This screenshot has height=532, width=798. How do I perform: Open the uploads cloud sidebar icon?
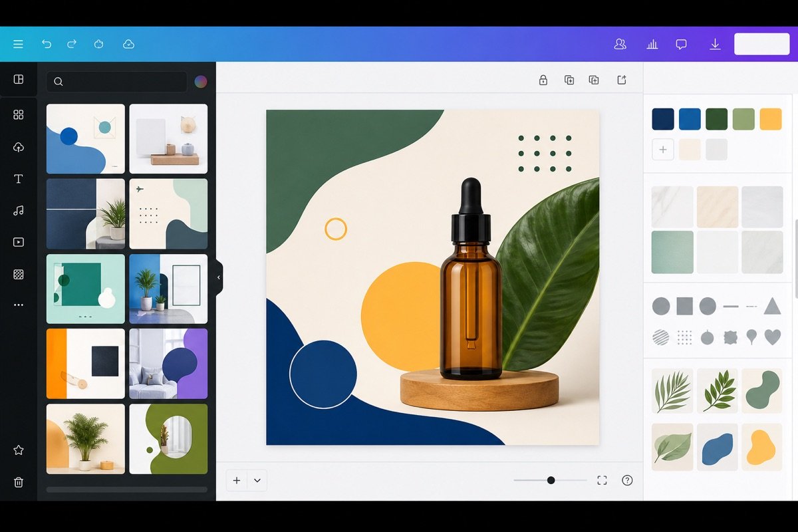pyautogui.click(x=19, y=147)
